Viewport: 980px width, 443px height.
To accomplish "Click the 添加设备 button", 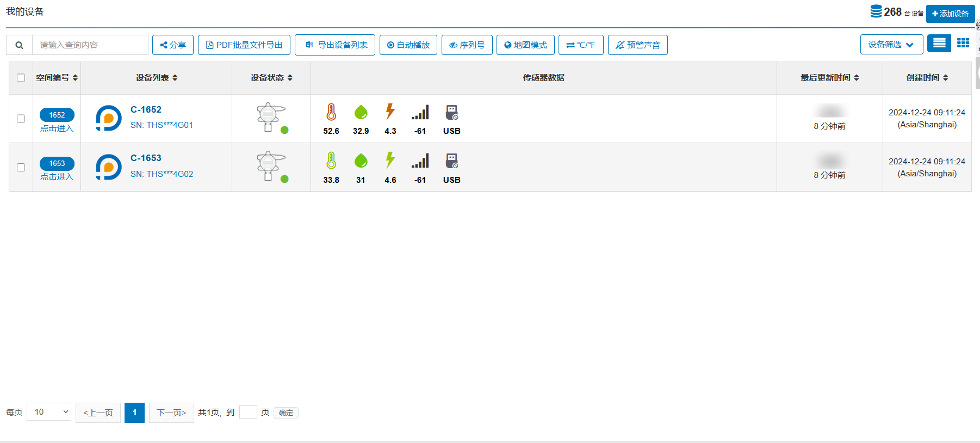I will [950, 14].
